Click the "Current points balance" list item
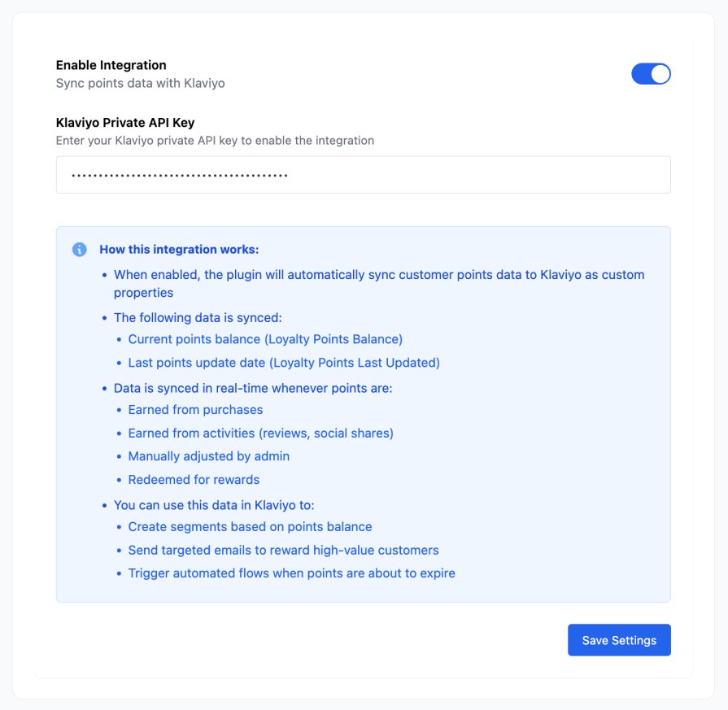728x710 pixels. pyautogui.click(x=265, y=339)
